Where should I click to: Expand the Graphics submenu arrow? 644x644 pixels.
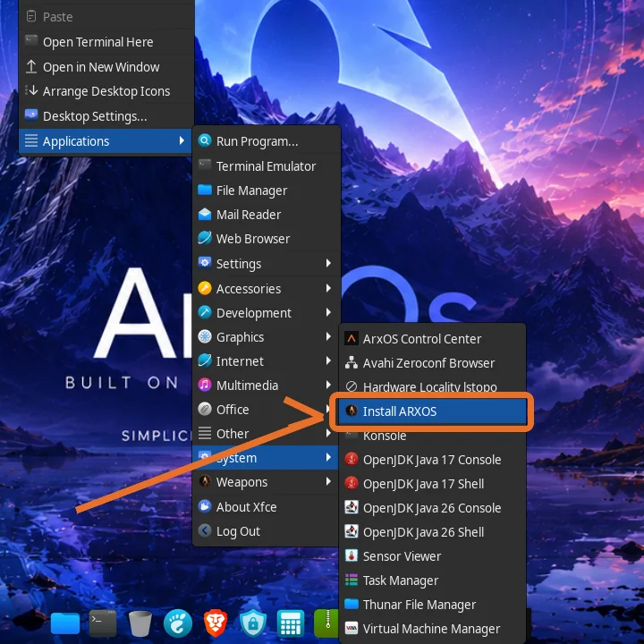click(328, 337)
